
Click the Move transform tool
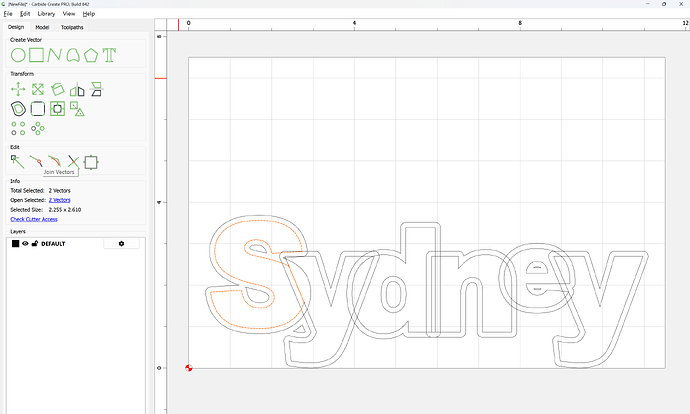tap(17, 90)
